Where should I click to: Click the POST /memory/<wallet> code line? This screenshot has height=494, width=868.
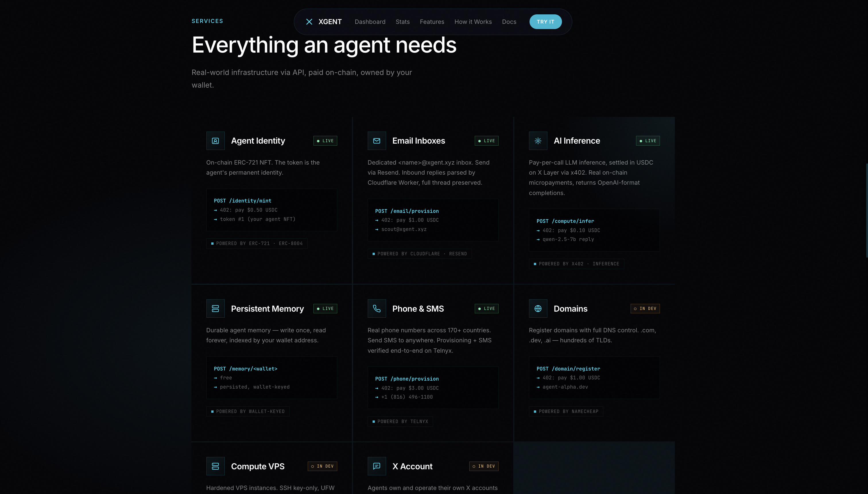tap(245, 369)
